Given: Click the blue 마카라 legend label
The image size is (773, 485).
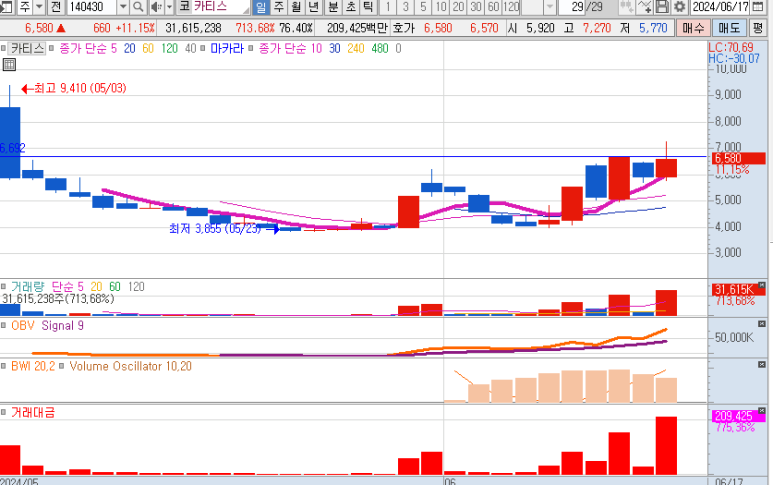Looking at the screenshot, I should click(227, 48).
